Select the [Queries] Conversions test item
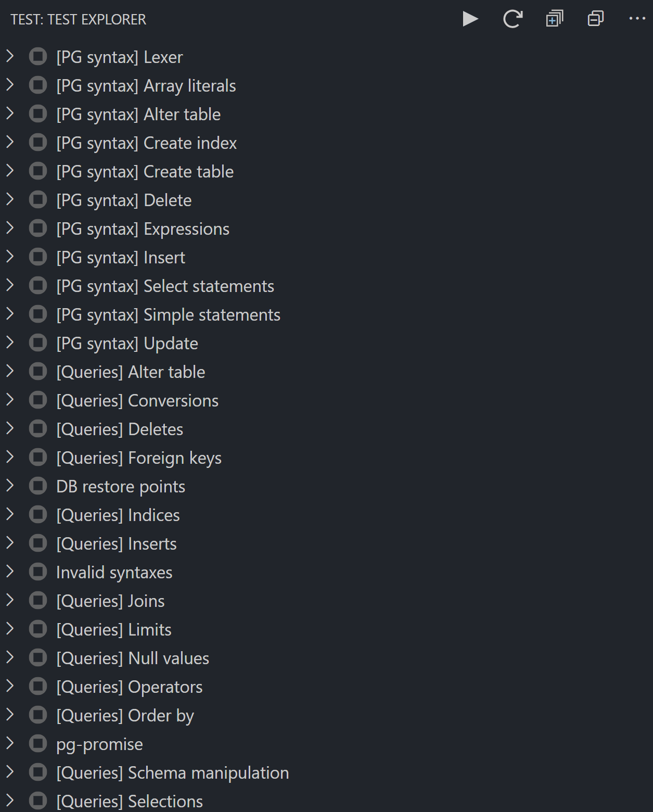 tap(326, 400)
